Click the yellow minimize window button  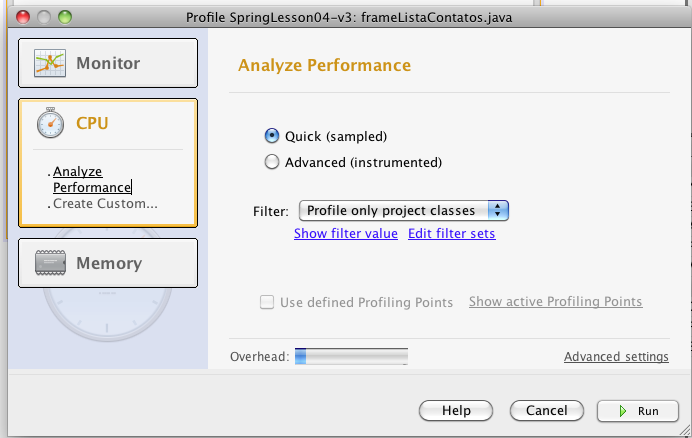tap(44, 17)
